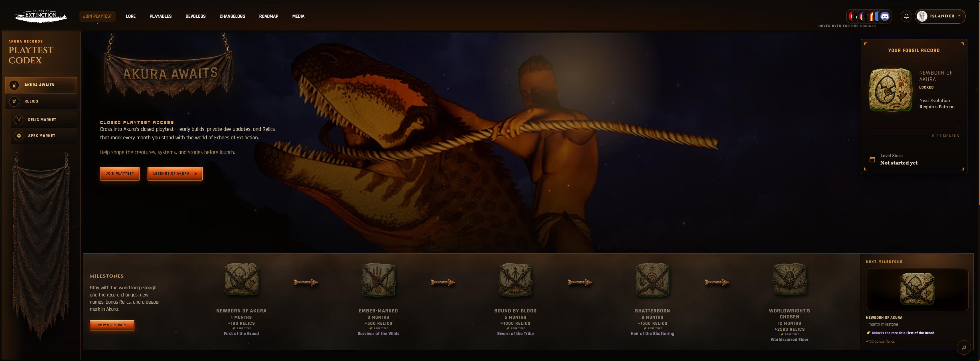The image size is (980, 361).
Task: Open the Playables menu item
Action: click(x=161, y=16)
